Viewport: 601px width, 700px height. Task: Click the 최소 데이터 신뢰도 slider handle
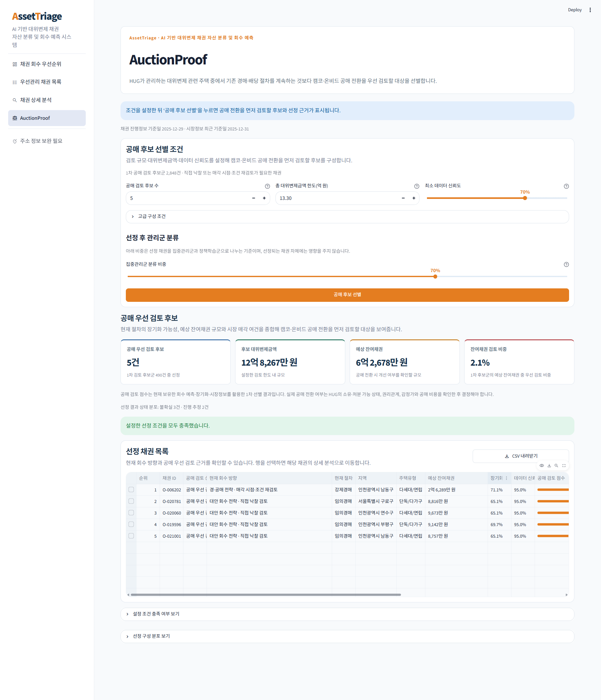[525, 198]
